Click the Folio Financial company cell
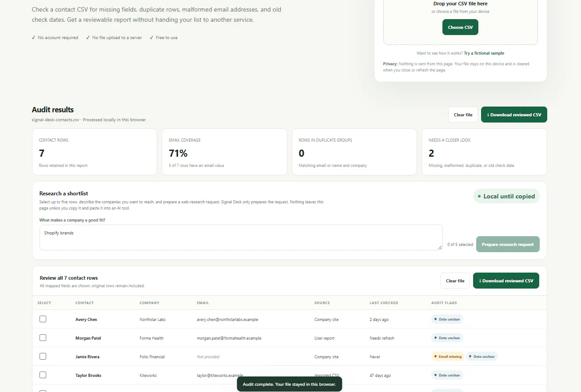Viewport: 581px width, 392px height. 152,357
